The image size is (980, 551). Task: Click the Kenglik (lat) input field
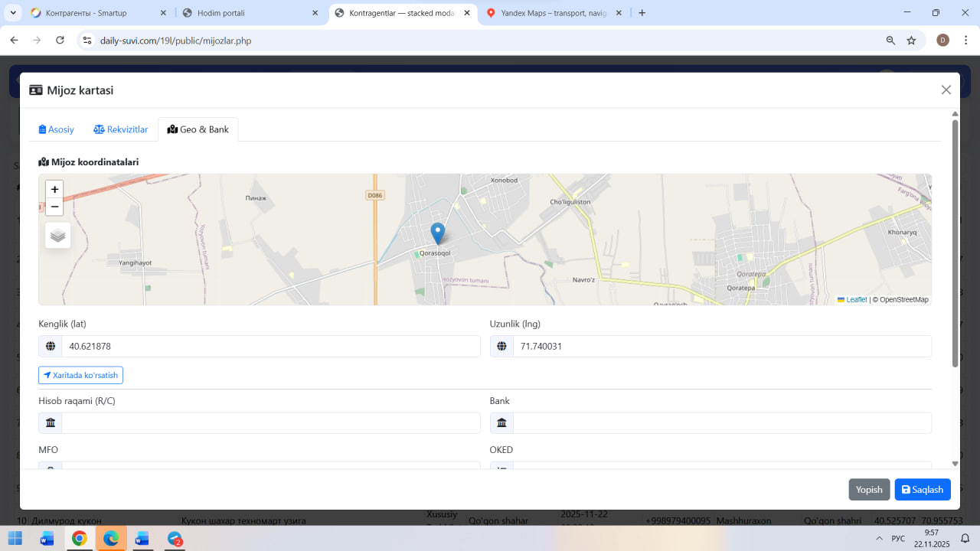coord(270,346)
